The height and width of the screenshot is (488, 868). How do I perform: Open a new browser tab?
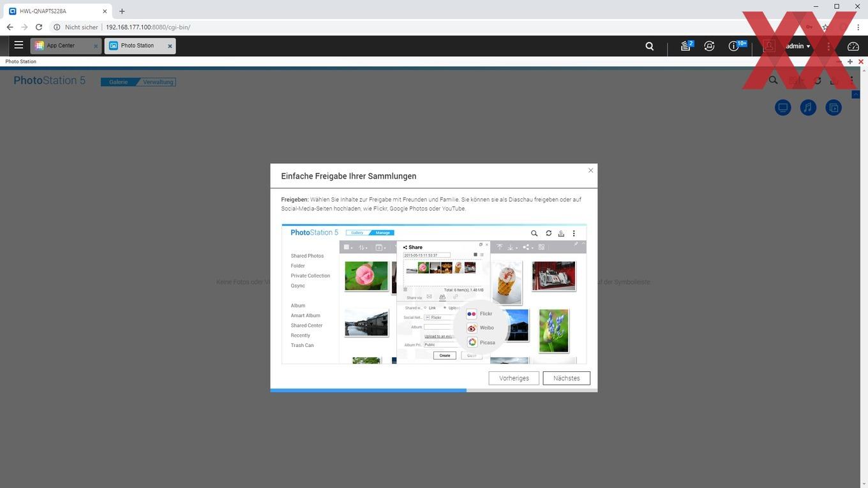tap(122, 11)
